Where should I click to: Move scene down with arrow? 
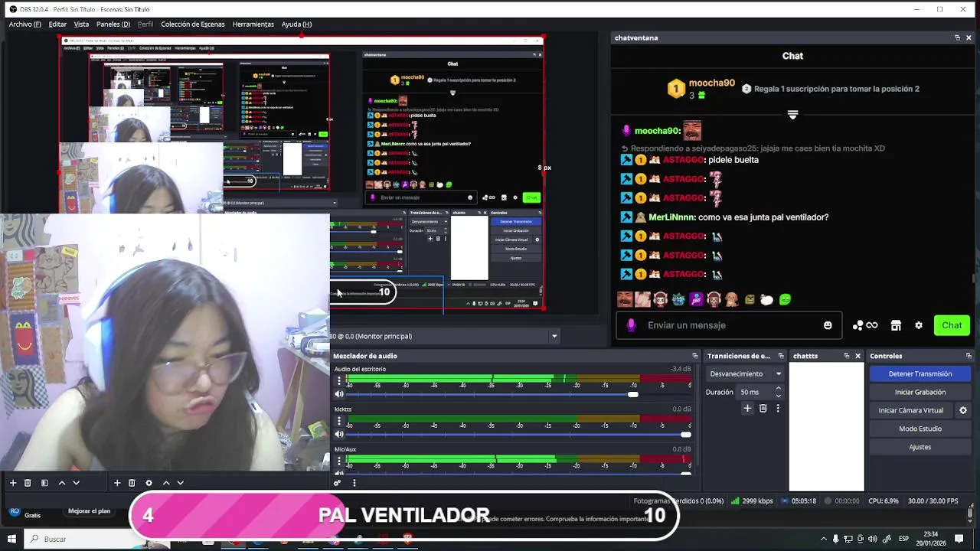[76, 483]
